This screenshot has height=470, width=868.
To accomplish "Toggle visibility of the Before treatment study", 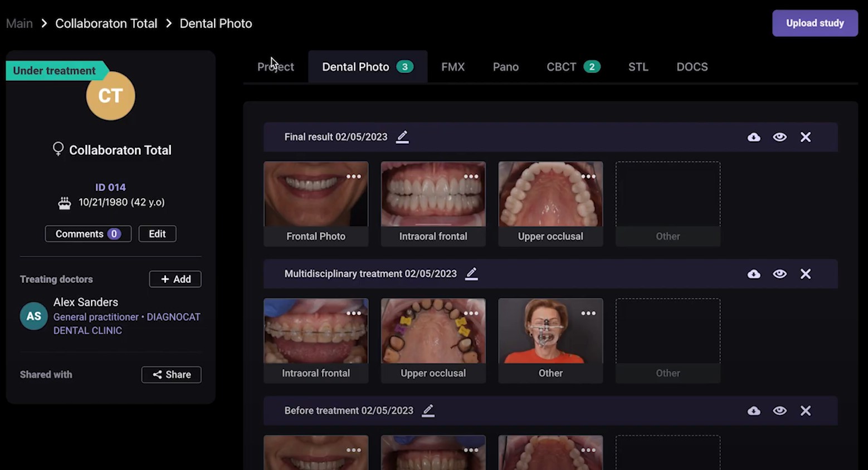I will (x=779, y=411).
